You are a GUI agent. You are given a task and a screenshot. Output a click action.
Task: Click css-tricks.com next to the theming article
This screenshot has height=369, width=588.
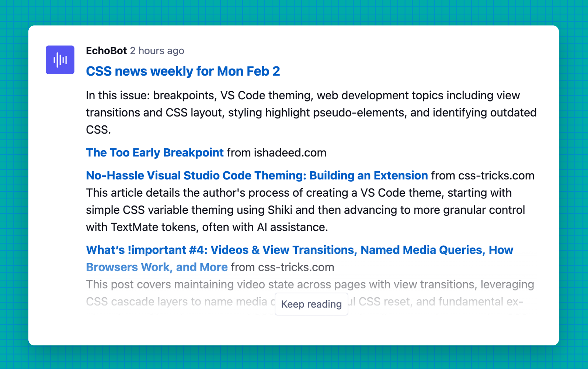point(497,176)
